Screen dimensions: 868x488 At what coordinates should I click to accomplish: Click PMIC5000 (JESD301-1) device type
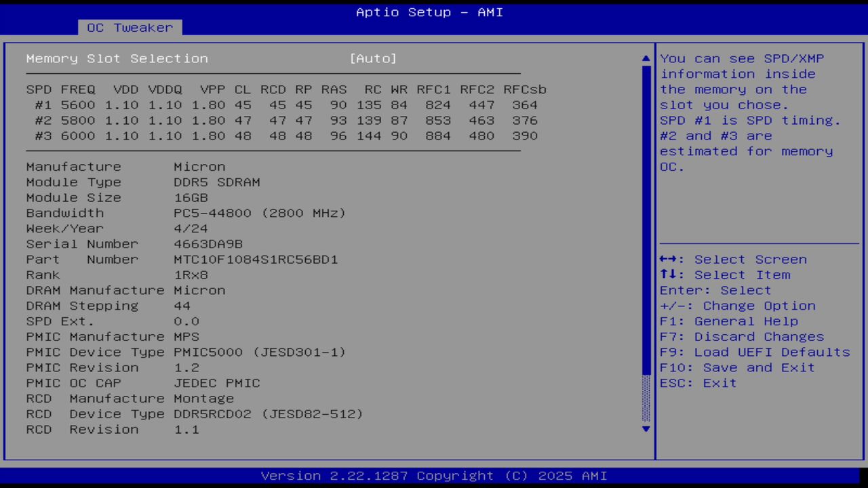coord(260,352)
